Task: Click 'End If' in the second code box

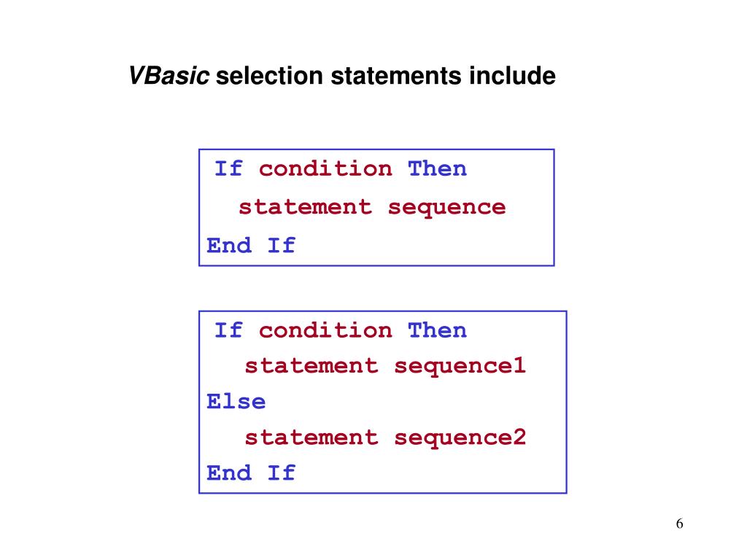Action: click(251, 473)
